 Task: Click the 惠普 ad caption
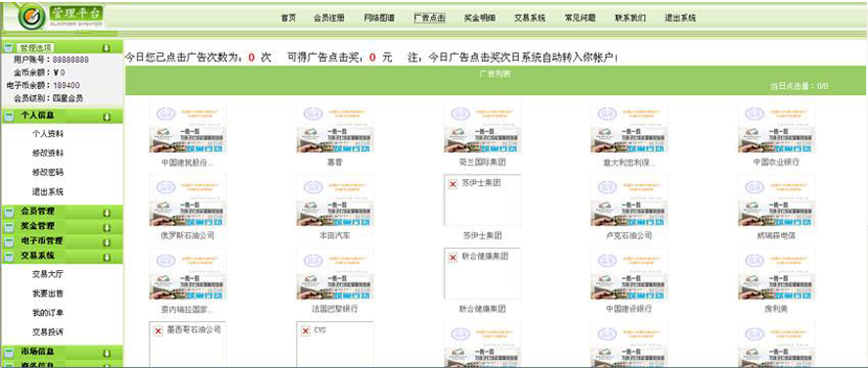click(335, 162)
